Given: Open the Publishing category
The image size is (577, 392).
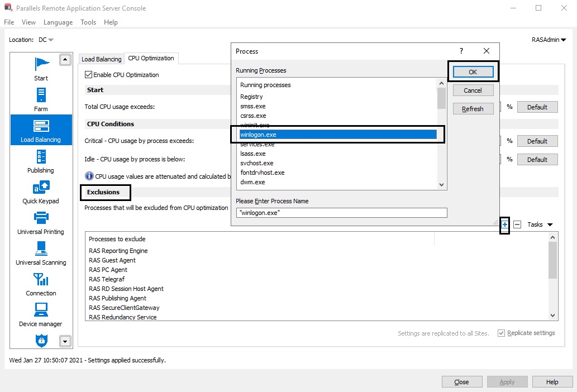Looking at the screenshot, I should coord(41,161).
